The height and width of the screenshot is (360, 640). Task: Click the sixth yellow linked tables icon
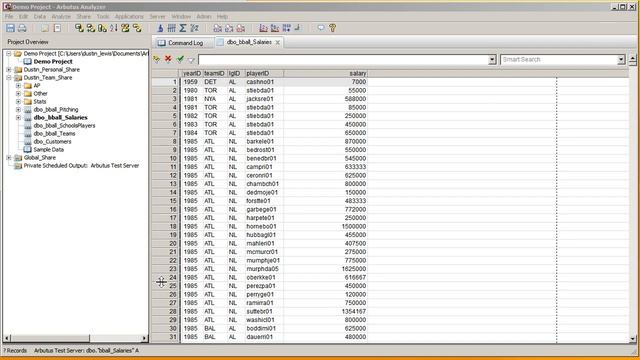[x=137, y=28]
